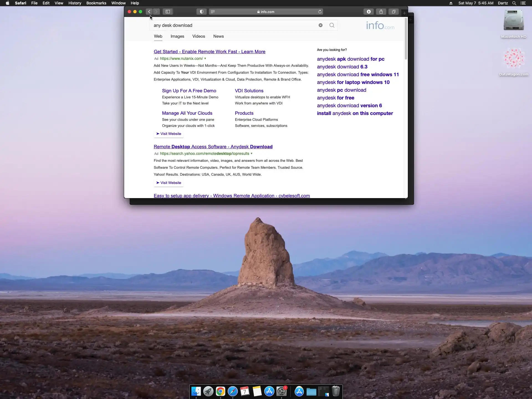Open the Bookmarks menu in menu bar
This screenshot has height=399, width=532.
pyautogui.click(x=96, y=3)
